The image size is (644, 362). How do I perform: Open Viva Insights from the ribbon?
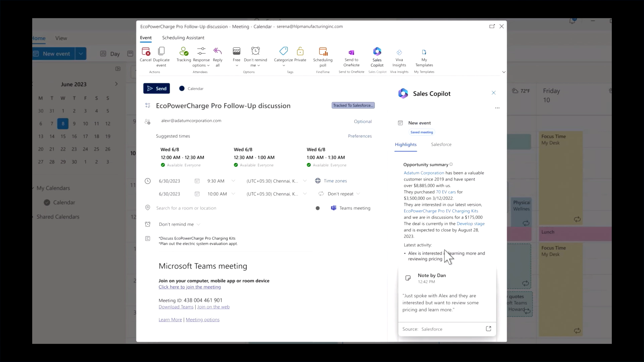point(399,52)
